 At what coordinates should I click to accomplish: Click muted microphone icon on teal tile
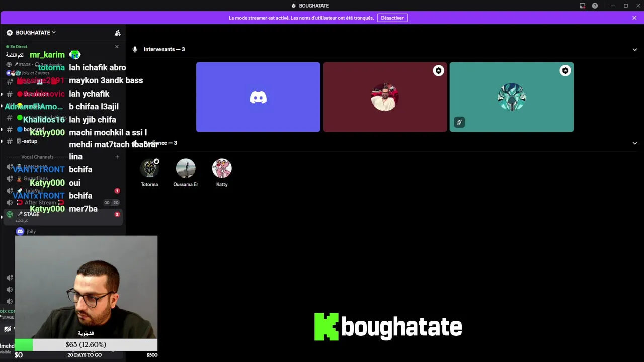point(459,122)
